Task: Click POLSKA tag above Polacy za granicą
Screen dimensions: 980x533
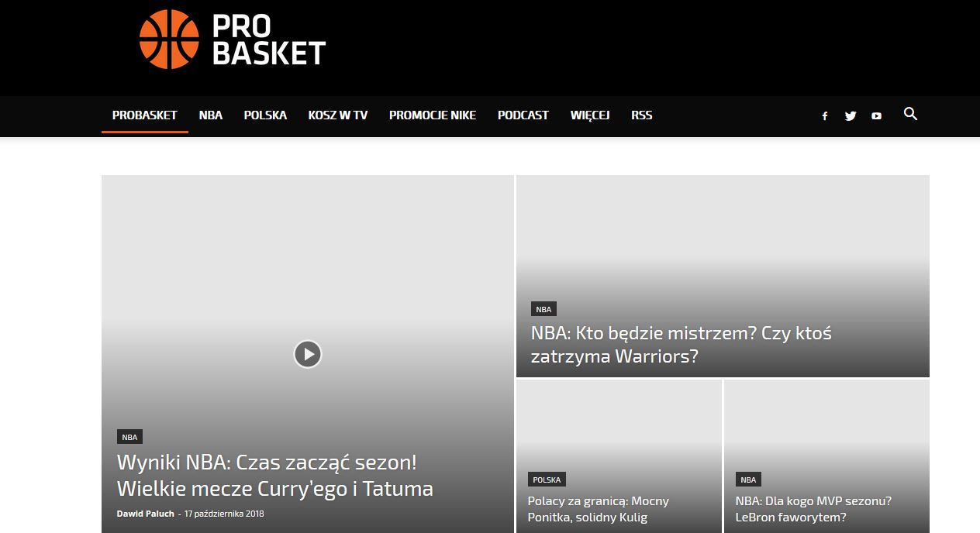Action: pos(547,480)
